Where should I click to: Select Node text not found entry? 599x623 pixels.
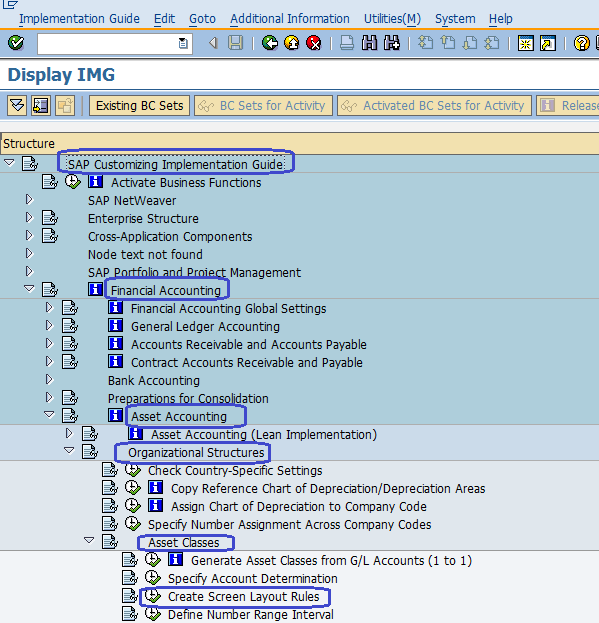click(x=145, y=254)
